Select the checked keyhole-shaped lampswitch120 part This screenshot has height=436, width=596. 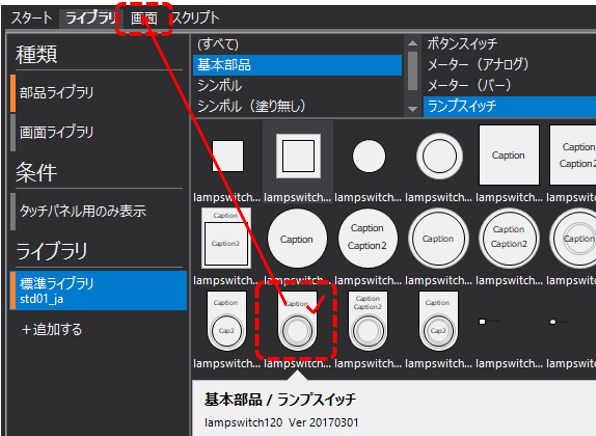[x=297, y=321]
